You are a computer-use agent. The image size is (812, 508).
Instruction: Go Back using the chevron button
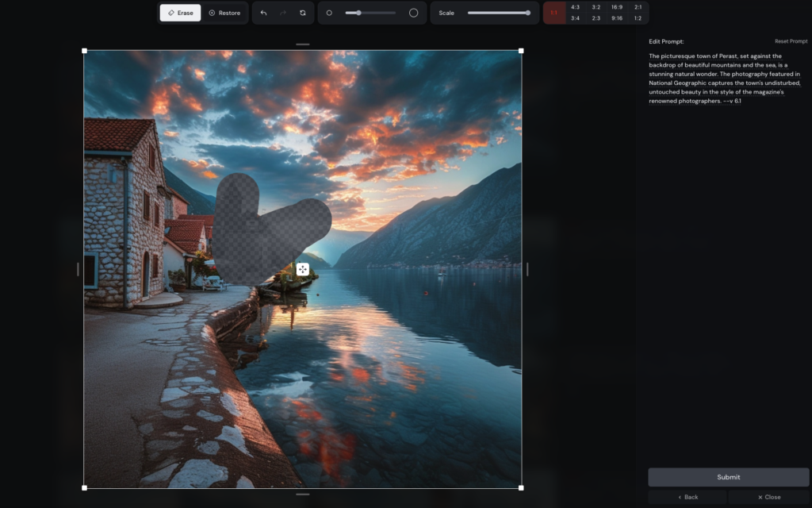coord(688,497)
